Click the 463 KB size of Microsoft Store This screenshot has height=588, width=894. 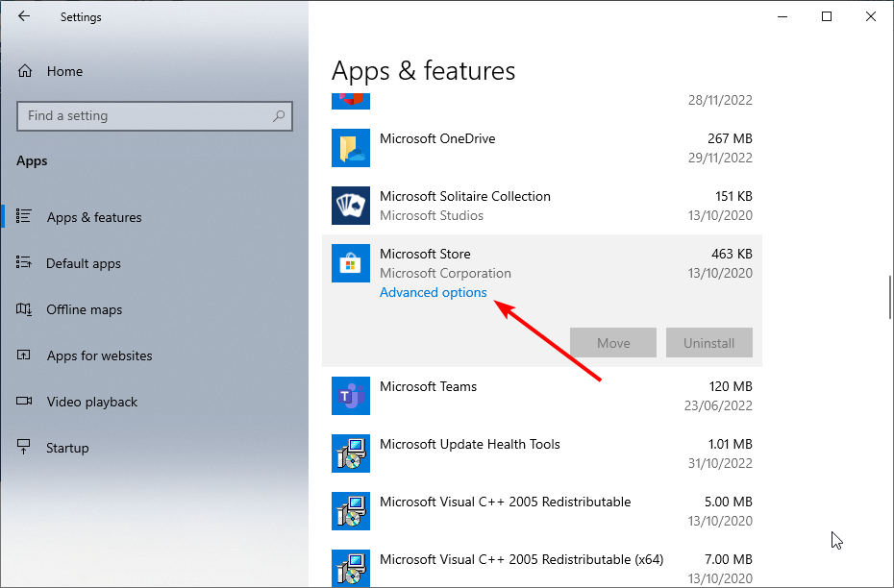click(732, 254)
